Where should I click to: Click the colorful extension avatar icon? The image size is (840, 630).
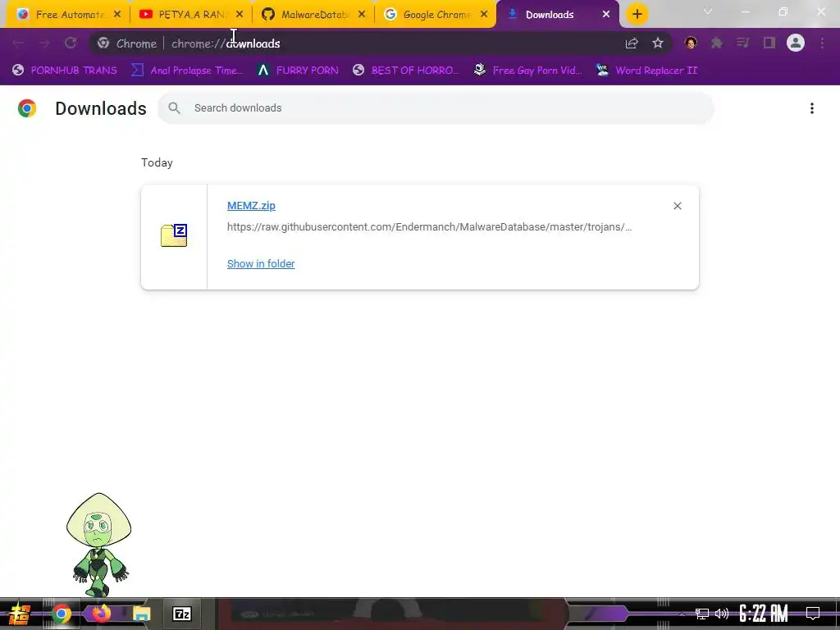(691, 43)
